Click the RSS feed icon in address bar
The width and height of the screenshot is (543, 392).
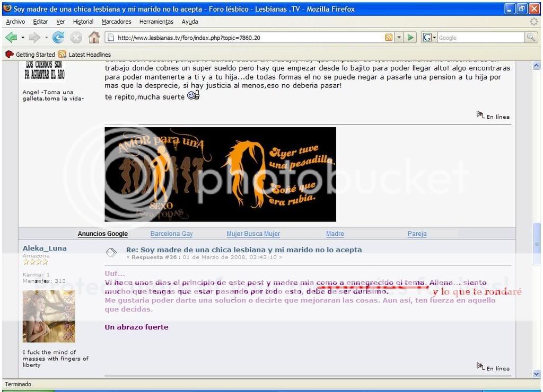point(389,38)
